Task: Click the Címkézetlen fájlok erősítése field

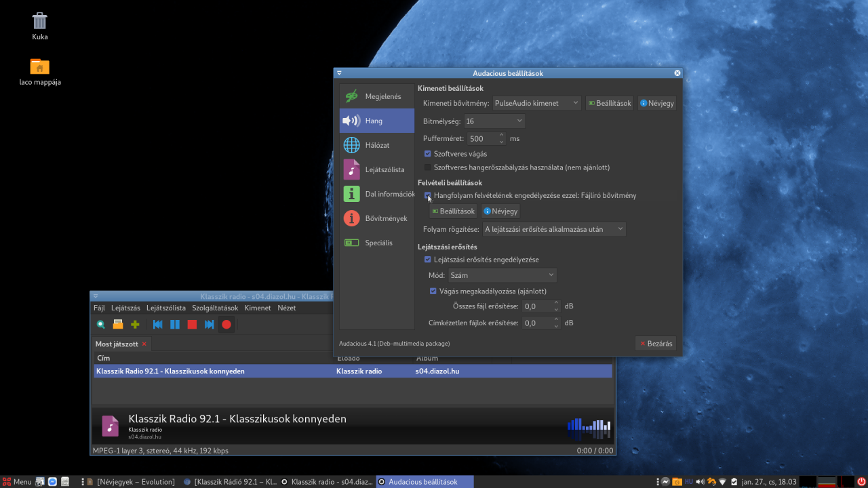Action: [x=537, y=323]
